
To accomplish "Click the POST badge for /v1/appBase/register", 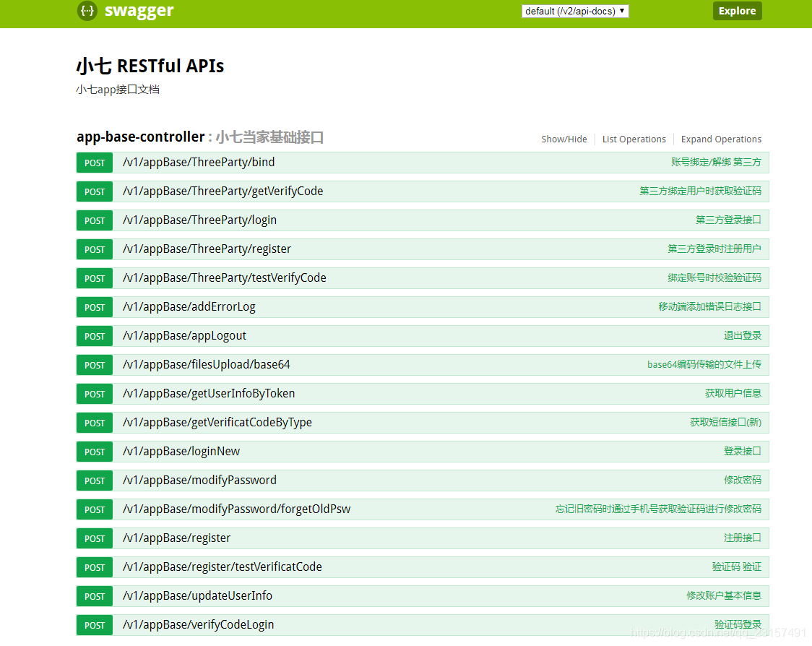I will pos(94,538).
